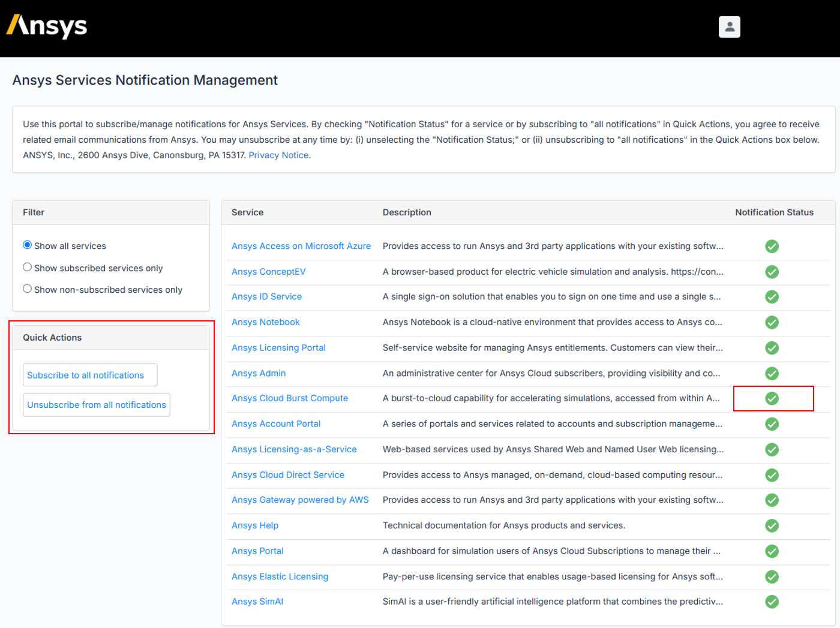840x628 pixels.
Task: Toggle notification checkmark for Ansys Admin
Action: [772, 374]
